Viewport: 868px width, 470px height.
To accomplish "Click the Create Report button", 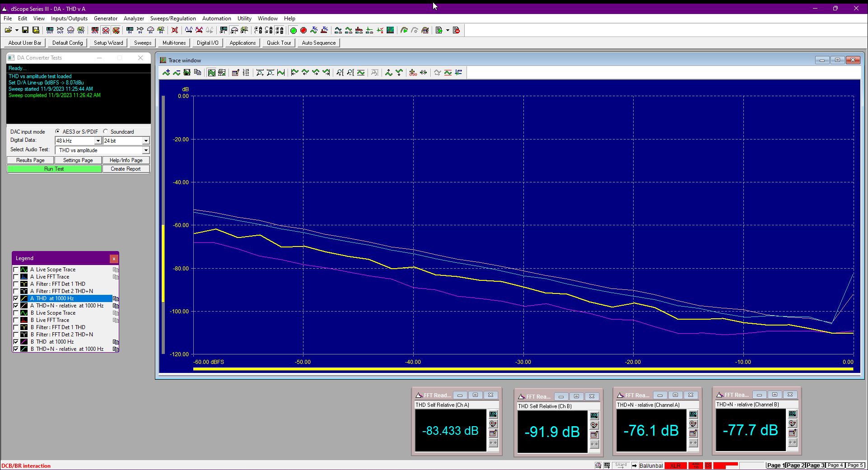I will pyautogui.click(x=126, y=169).
